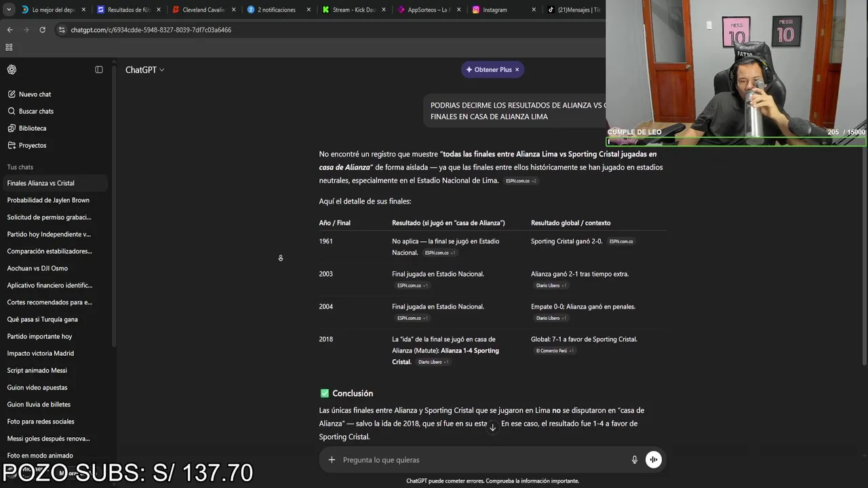Viewport: 868px width, 488px height.
Task: Open site info icon in address bar
Action: point(62,30)
